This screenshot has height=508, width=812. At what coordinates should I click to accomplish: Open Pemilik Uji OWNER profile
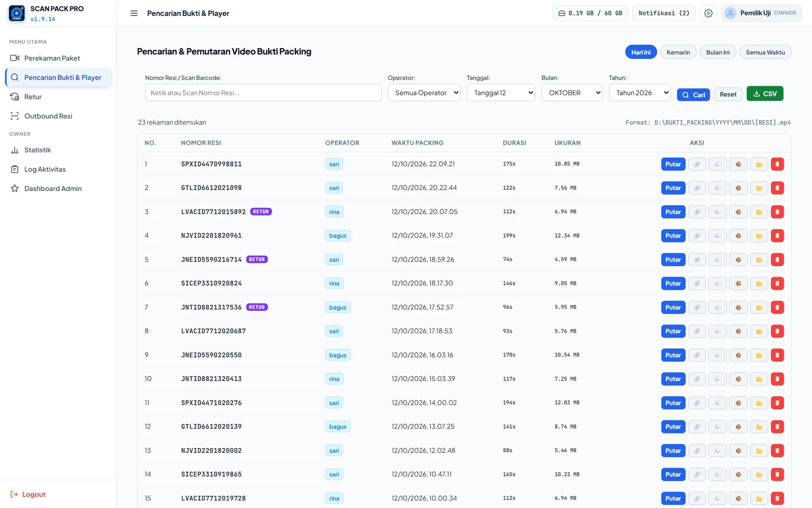click(761, 13)
